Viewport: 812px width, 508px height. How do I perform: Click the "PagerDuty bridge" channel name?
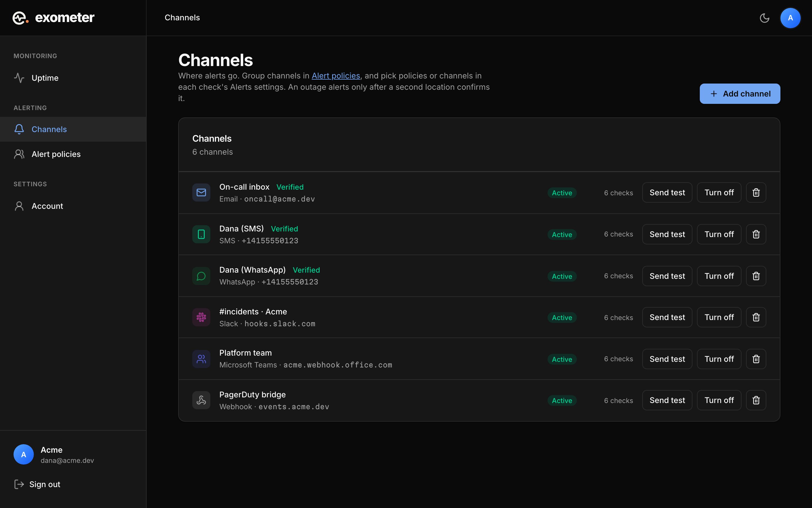tap(252, 395)
